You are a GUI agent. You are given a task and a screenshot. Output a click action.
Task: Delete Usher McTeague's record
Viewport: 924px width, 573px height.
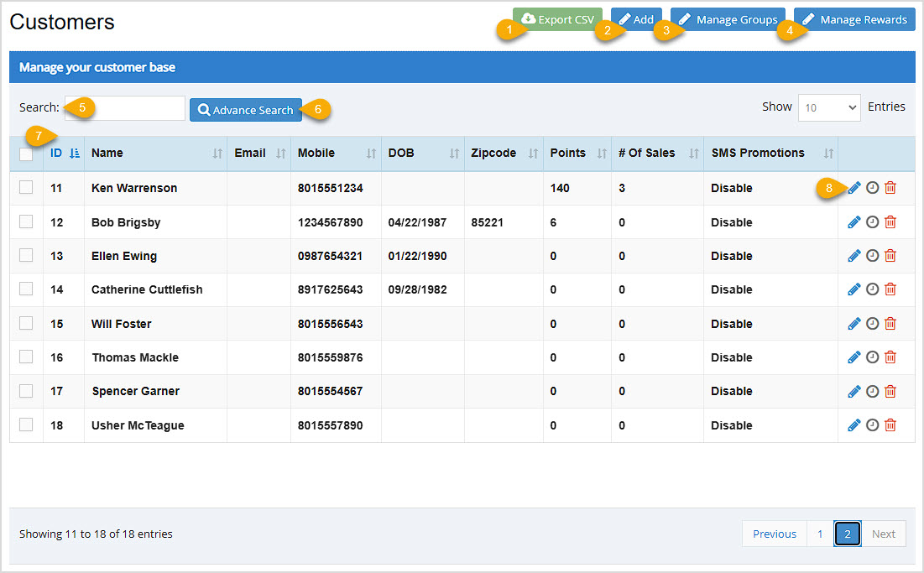click(890, 425)
